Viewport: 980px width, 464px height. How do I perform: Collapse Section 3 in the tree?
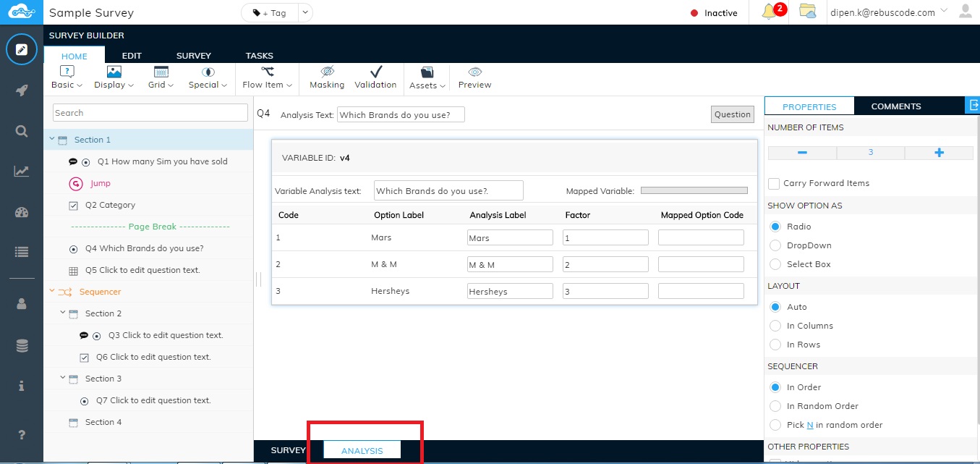[x=63, y=378]
